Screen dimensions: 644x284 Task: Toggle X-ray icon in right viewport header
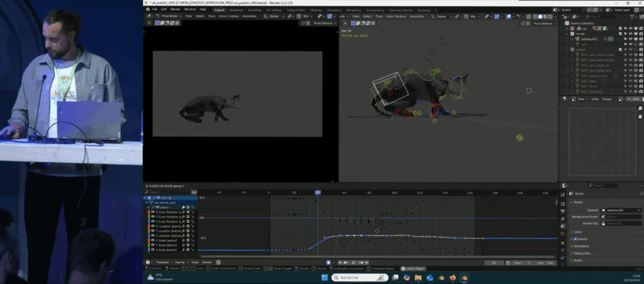530,16
